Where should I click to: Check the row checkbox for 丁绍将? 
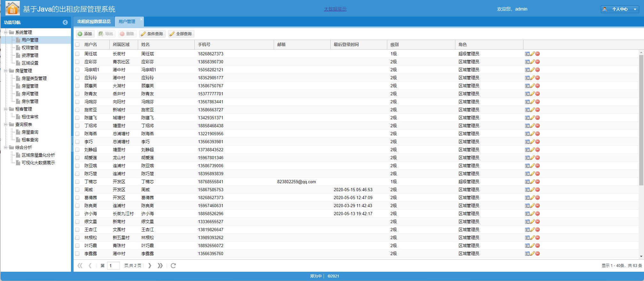(77, 126)
